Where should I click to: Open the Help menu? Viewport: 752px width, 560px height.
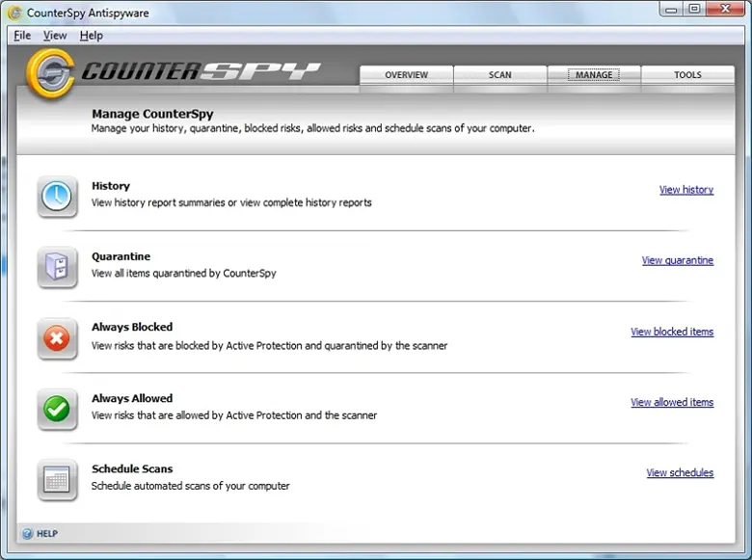coord(92,36)
